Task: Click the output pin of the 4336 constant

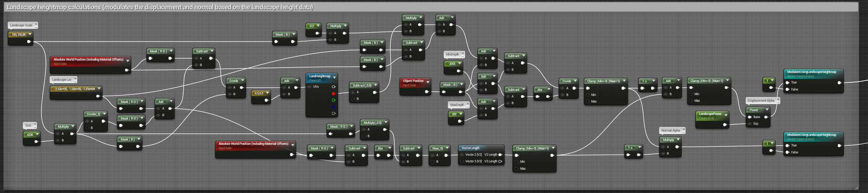Action: 36,142
